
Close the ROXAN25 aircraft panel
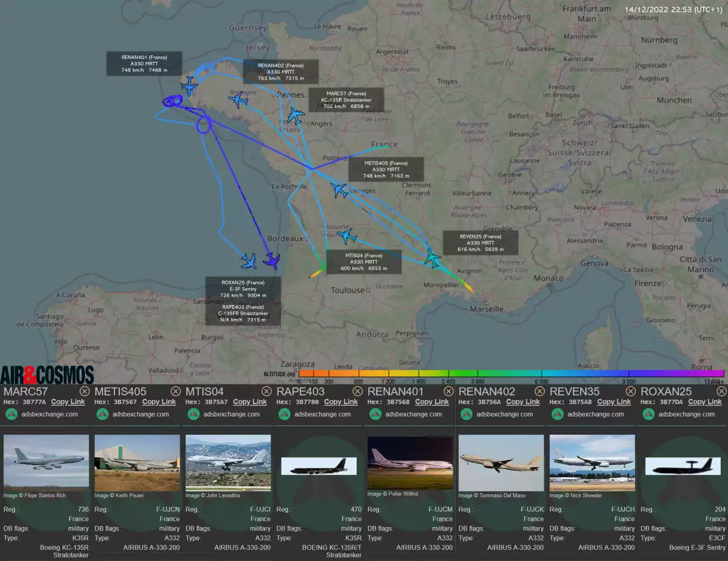[x=721, y=391]
